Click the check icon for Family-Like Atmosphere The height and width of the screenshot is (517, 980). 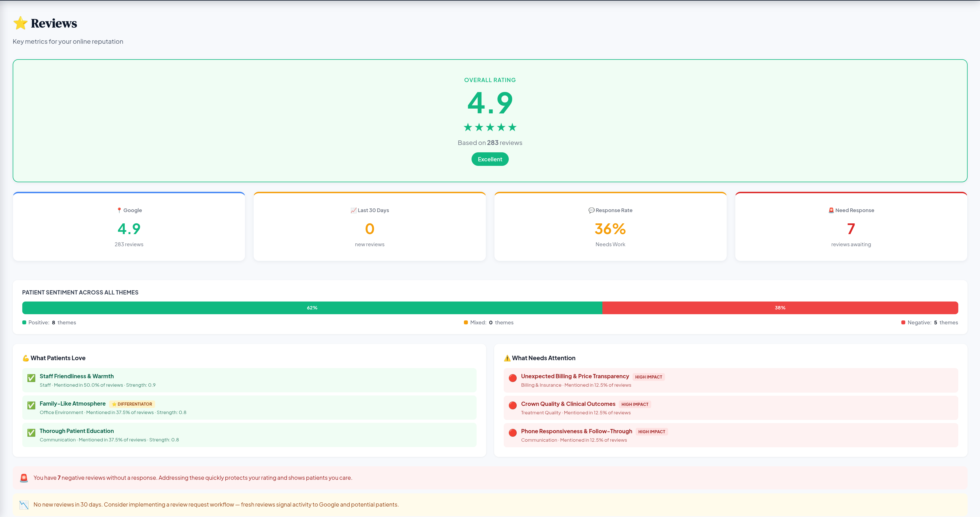pyautogui.click(x=31, y=406)
